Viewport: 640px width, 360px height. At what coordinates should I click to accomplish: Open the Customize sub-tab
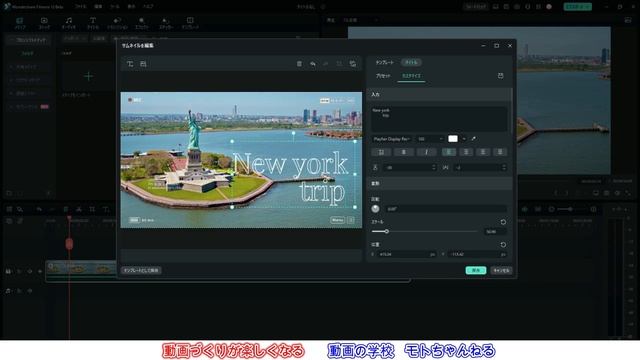pos(411,76)
